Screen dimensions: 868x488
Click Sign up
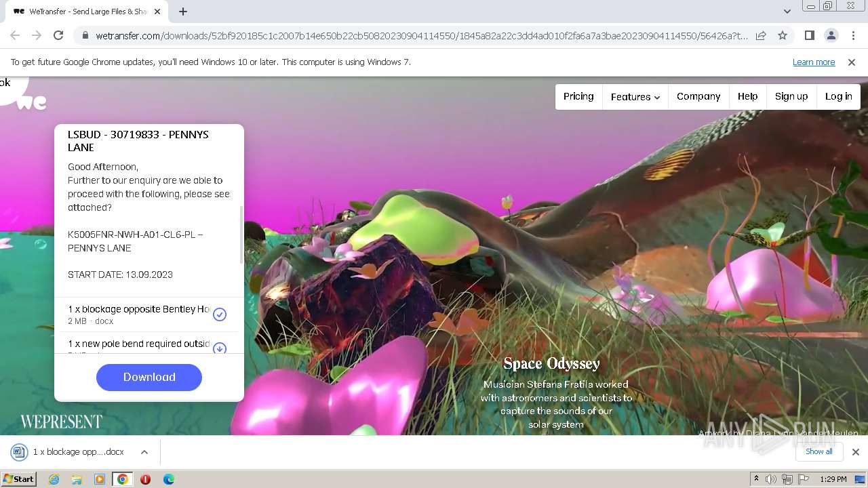click(791, 96)
